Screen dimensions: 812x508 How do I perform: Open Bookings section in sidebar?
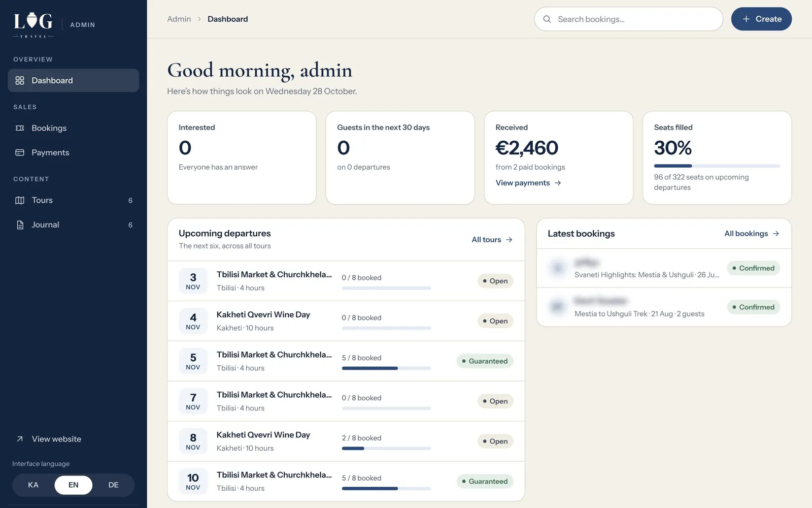74,128
